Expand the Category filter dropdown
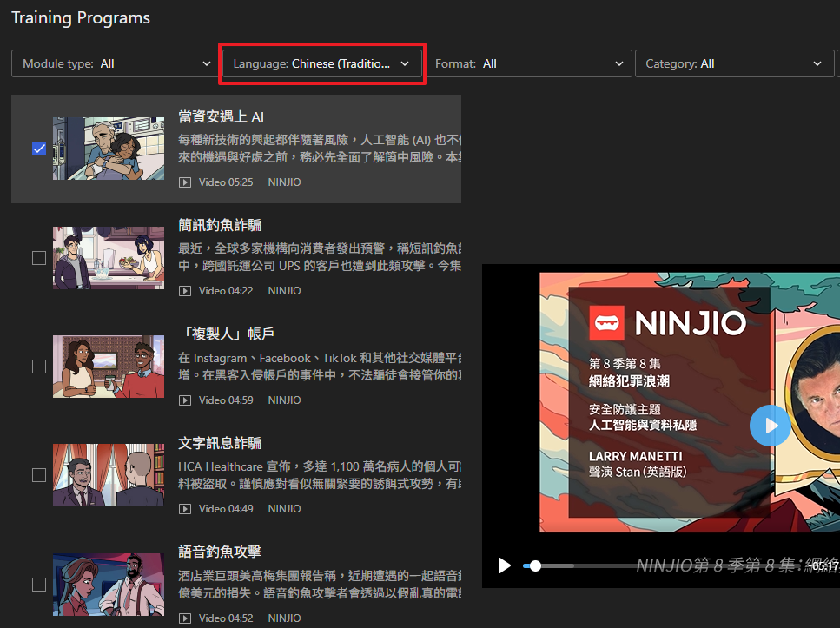 tap(733, 63)
